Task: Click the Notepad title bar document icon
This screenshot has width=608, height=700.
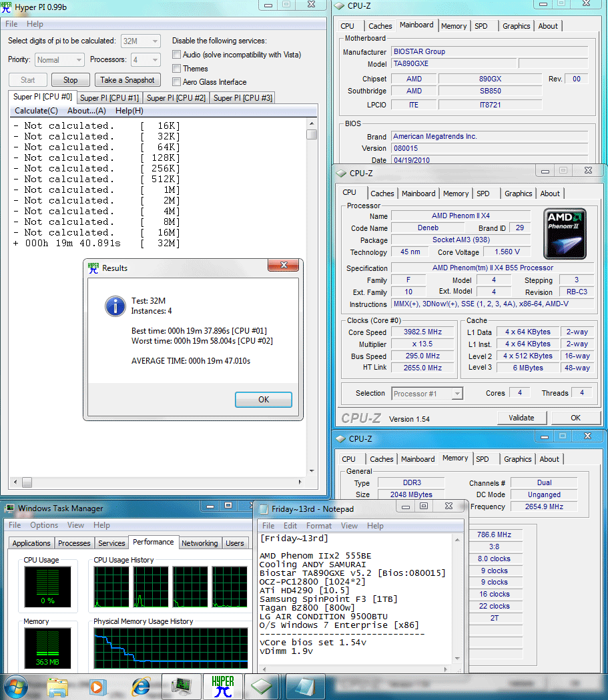Action: (264, 509)
